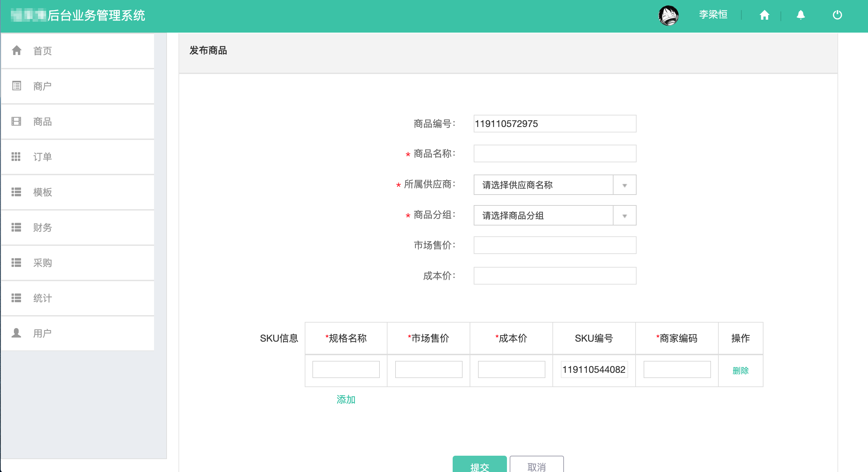This screenshot has width=868, height=472.
Task: Click the SKU编号 field 119110544082
Action: pos(594,369)
